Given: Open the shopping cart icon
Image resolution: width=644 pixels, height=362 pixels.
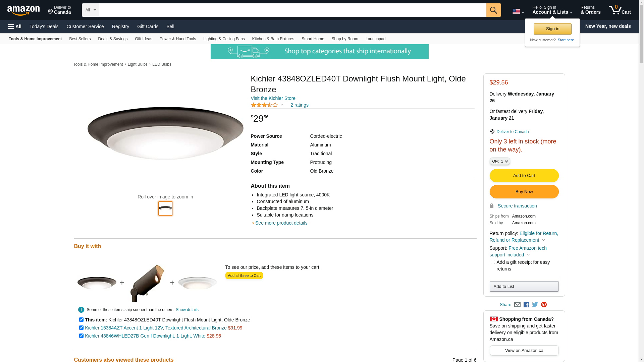Looking at the screenshot, I should tap(620, 10).
